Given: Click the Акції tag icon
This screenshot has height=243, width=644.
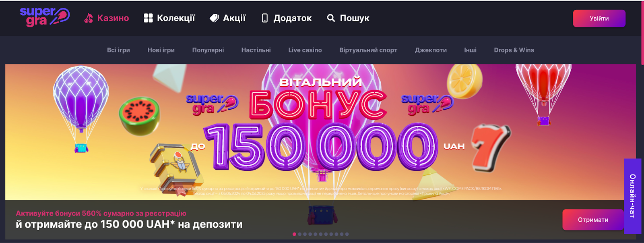Looking at the screenshot, I should click(x=214, y=18).
